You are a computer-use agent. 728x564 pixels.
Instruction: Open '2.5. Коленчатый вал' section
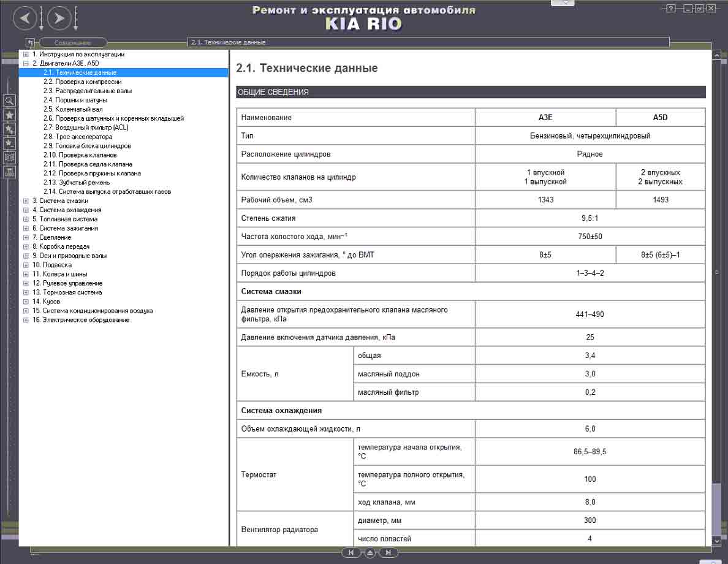point(73,109)
